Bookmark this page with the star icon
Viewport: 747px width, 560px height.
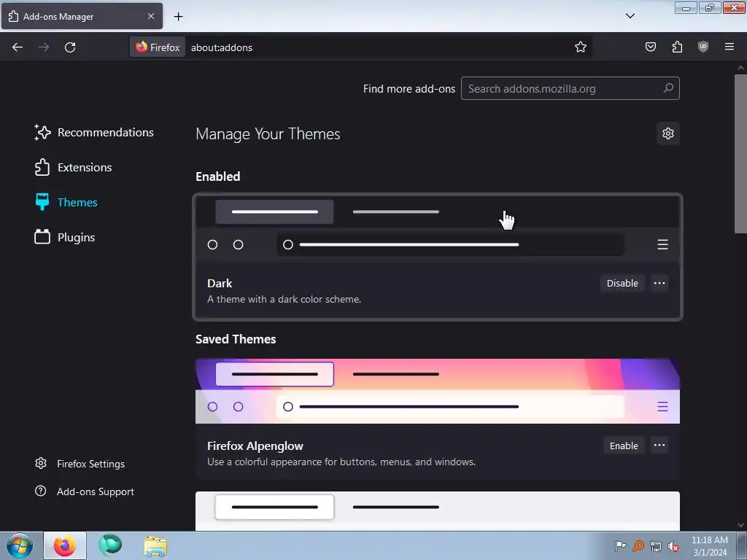pos(580,47)
